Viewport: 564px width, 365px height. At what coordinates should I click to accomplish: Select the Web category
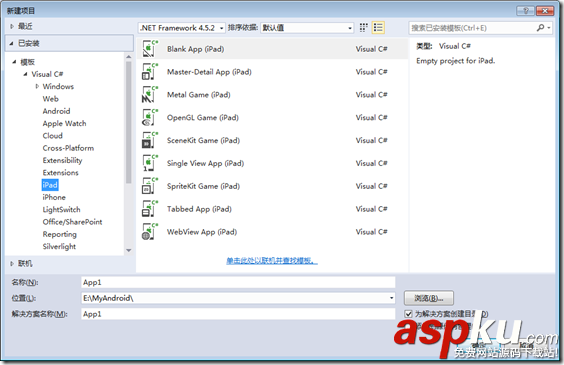(50, 99)
